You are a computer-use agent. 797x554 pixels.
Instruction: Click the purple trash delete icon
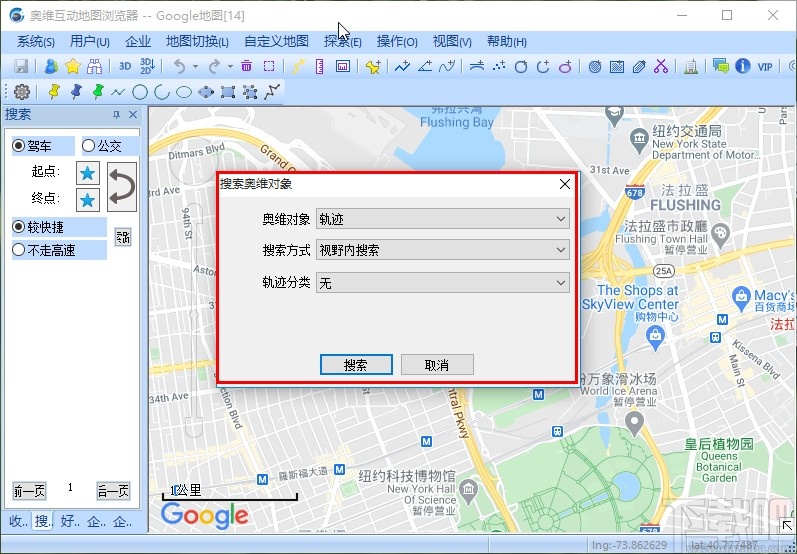point(247,66)
